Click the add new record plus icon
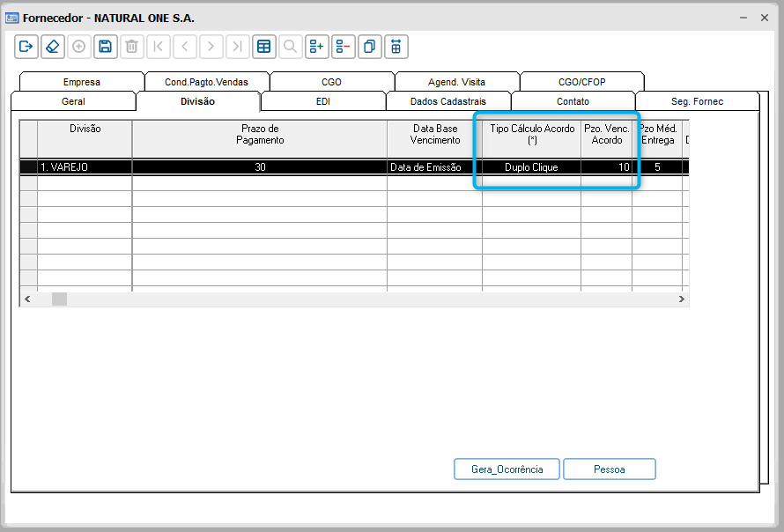784x532 pixels. tap(79, 47)
